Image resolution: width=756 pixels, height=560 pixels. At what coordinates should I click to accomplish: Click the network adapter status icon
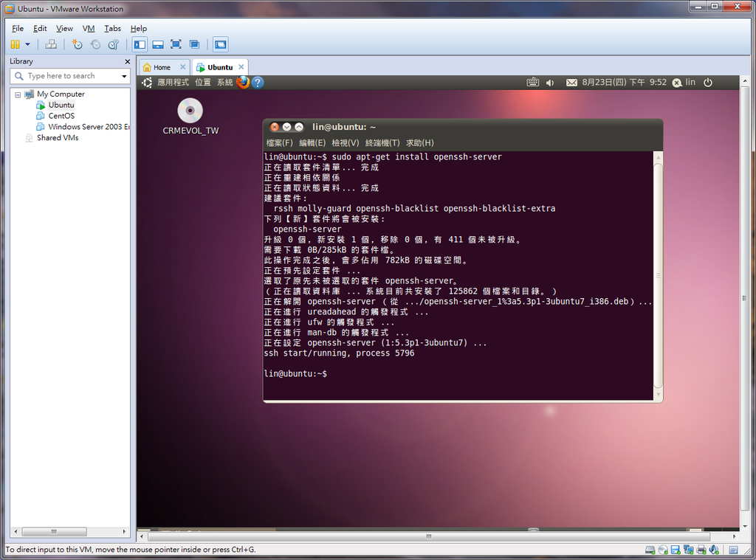(689, 550)
